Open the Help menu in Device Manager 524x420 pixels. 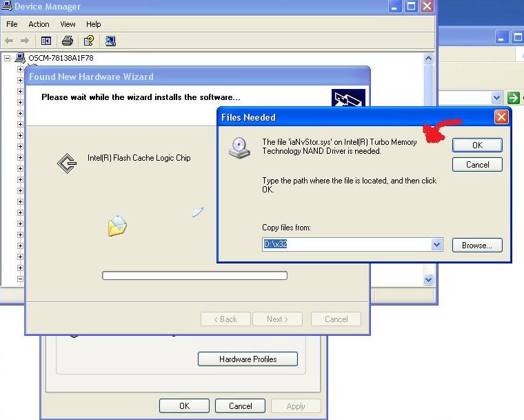pyautogui.click(x=93, y=24)
